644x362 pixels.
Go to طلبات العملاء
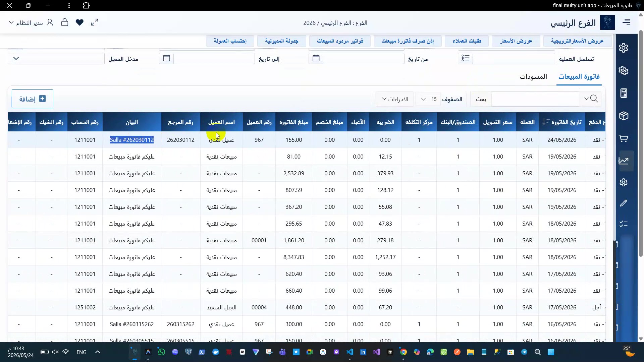(x=467, y=41)
